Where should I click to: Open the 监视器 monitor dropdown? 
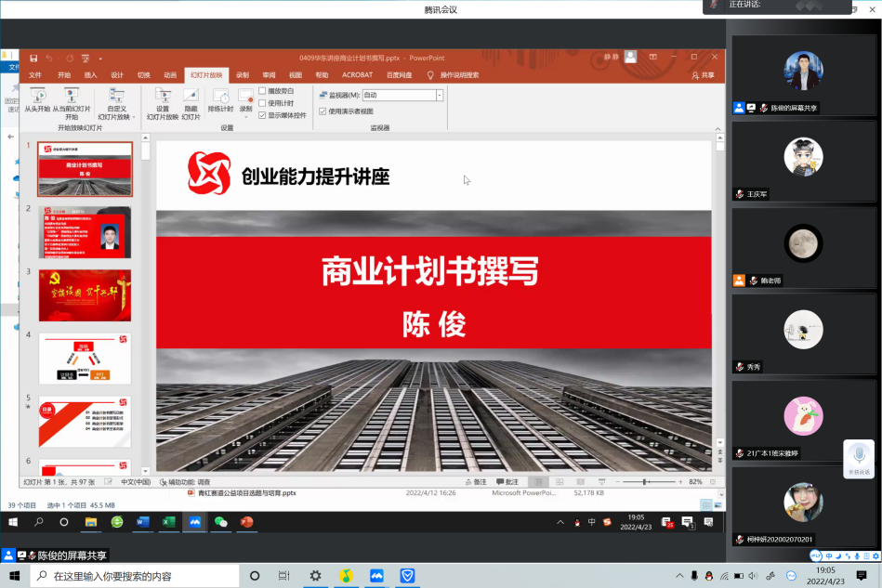[x=440, y=95]
